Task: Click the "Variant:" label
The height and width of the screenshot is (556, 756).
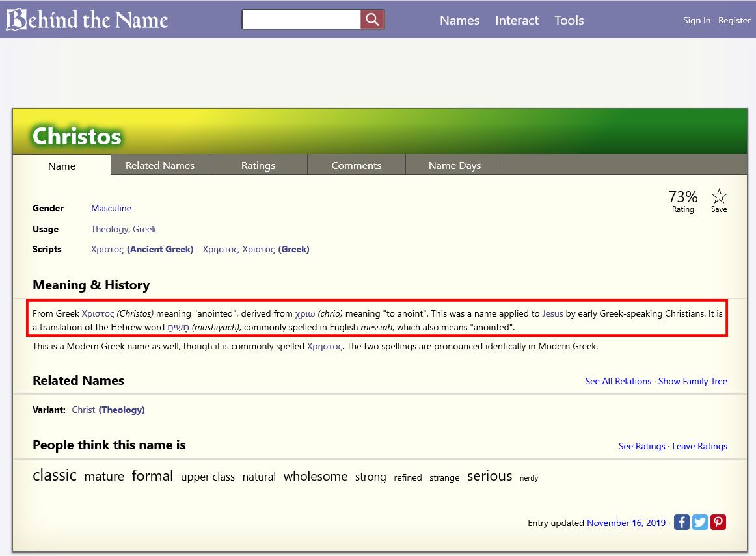Action: pos(49,410)
